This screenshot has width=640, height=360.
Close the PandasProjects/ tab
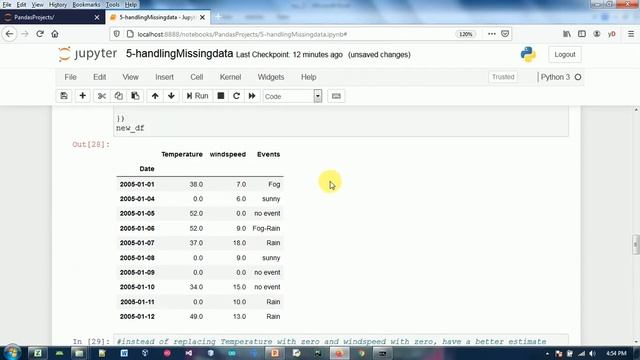[97, 17]
